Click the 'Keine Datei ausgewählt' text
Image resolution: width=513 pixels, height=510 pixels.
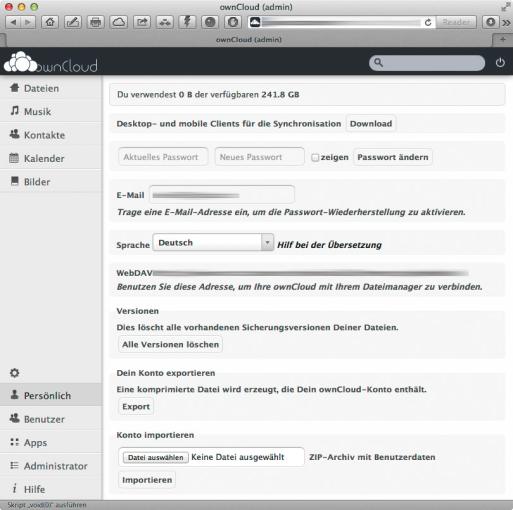238,457
